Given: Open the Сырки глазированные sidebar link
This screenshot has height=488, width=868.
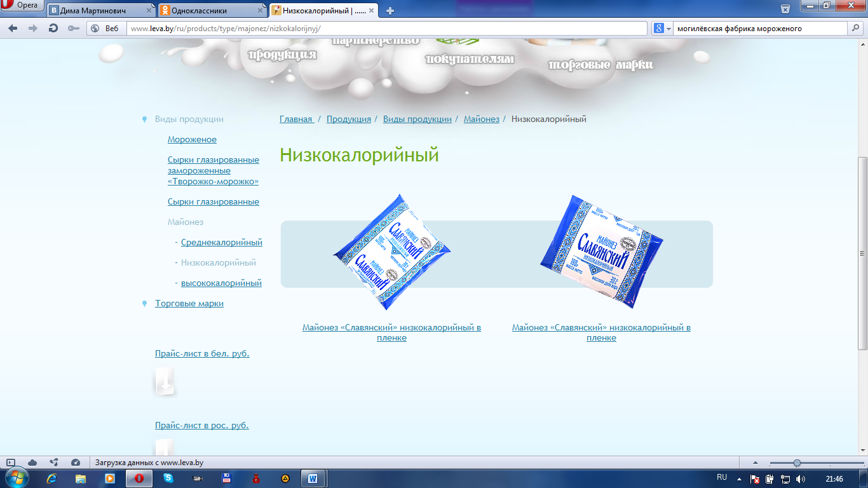Looking at the screenshot, I should click(214, 201).
